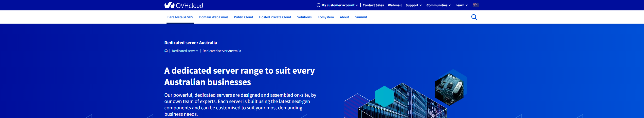
Task: Open the Summit menu item
Action: 361,17
